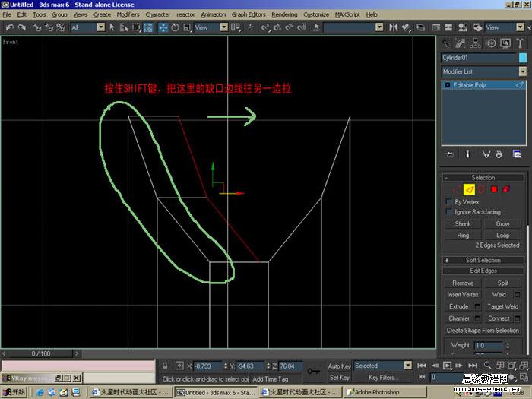Open the Rendering menu
This screenshot has width=532, height=399.
(284, 14)
